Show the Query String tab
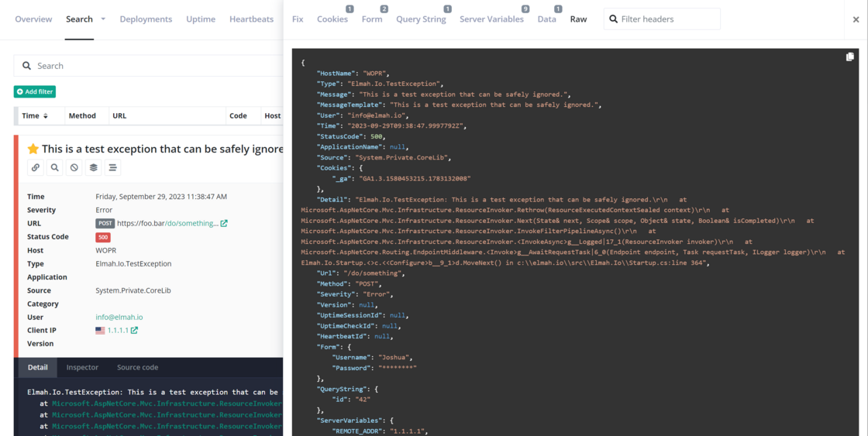 [421, 19]
